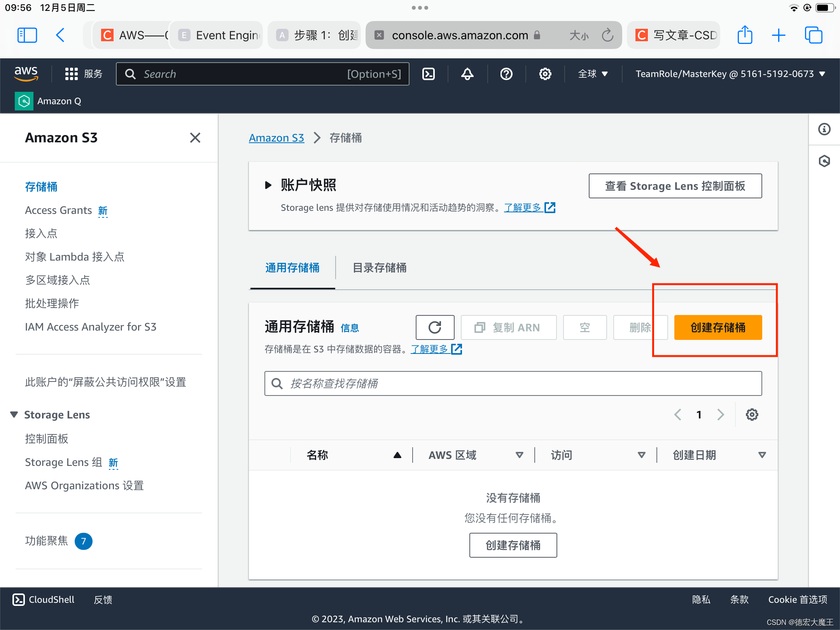Select the 目录存储桶 tab
Image resolution: width=840 pixels, height=630 pixels.
379,268
